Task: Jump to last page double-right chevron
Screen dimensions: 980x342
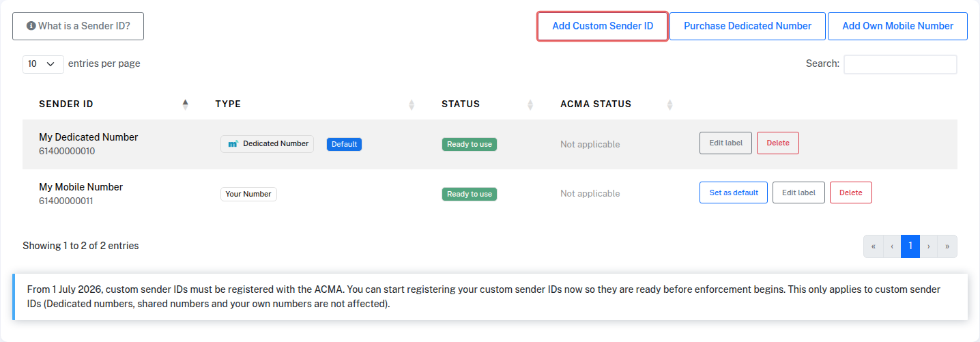Action: tap(947, 246)
